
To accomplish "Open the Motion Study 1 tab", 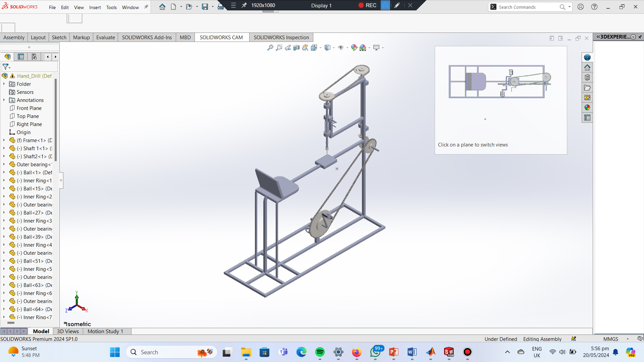I will pos(105,331).
